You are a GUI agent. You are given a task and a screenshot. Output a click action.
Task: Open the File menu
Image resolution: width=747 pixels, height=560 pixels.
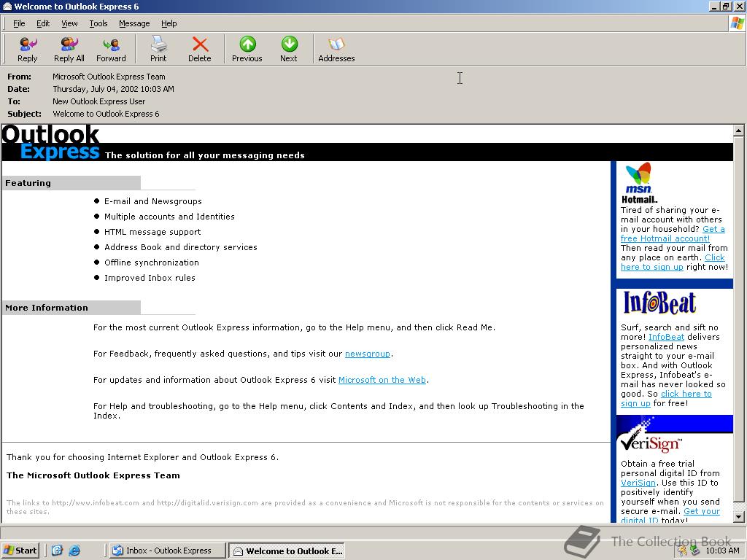click(x=19, y=23)
